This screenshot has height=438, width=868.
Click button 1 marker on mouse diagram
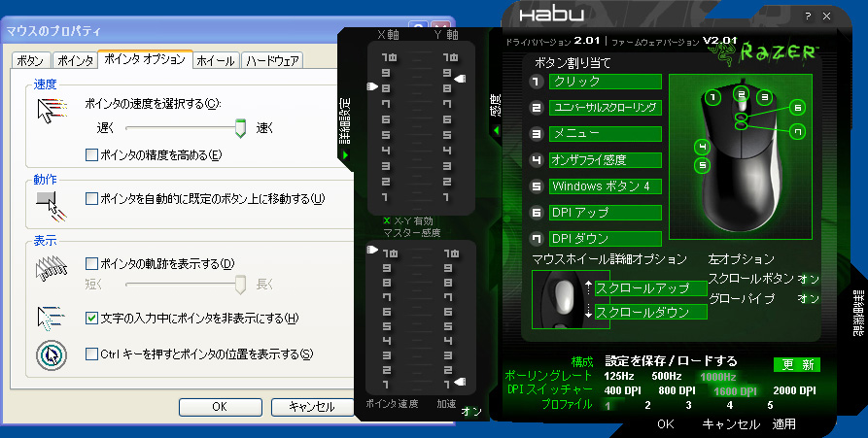click(712, 98)
